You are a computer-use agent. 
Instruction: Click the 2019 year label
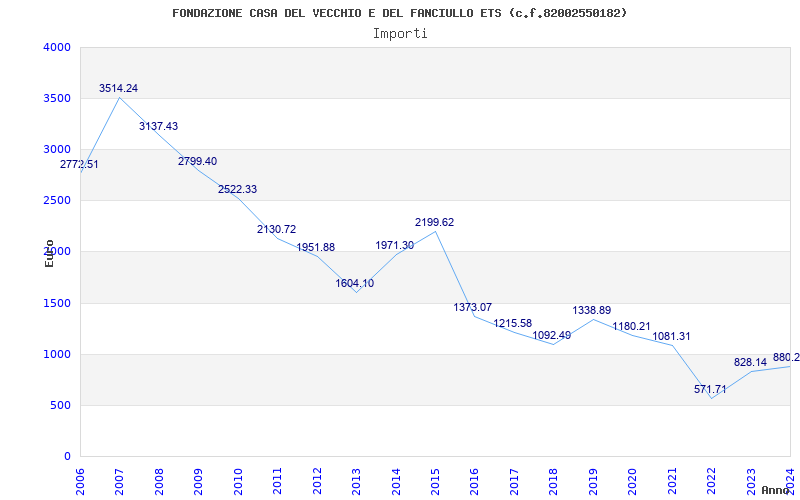click(593, 481)
